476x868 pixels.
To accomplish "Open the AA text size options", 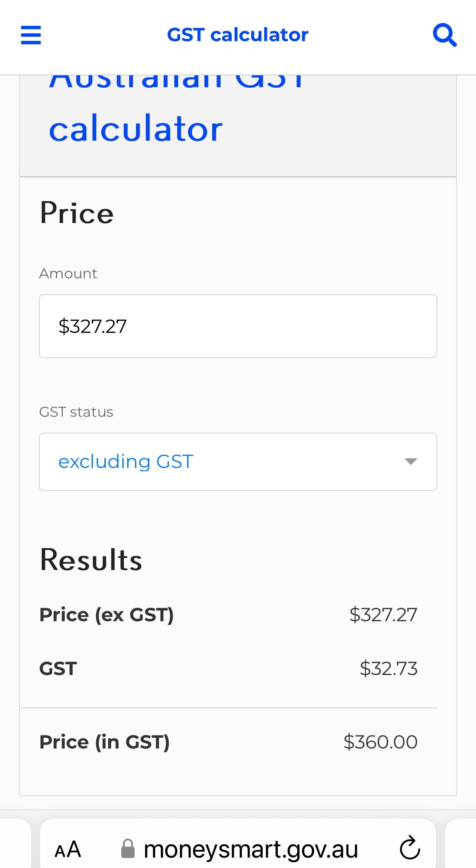I will pyautogui.click(x=68, y=849).
